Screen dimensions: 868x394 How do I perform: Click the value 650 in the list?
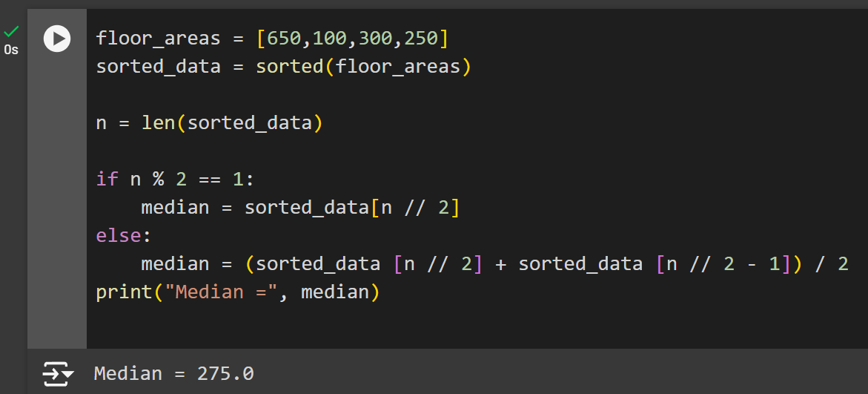coord(285,38)
